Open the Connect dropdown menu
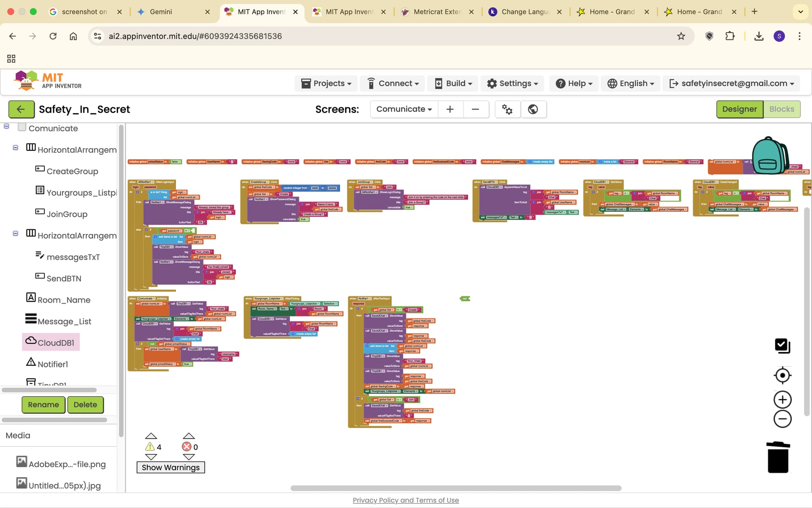 (x=392, y=83)
